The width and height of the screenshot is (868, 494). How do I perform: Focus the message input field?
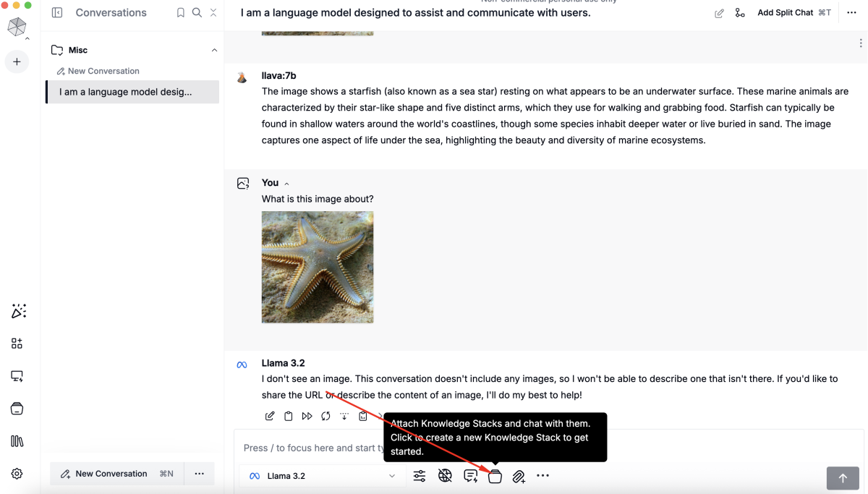coord(550,448)
